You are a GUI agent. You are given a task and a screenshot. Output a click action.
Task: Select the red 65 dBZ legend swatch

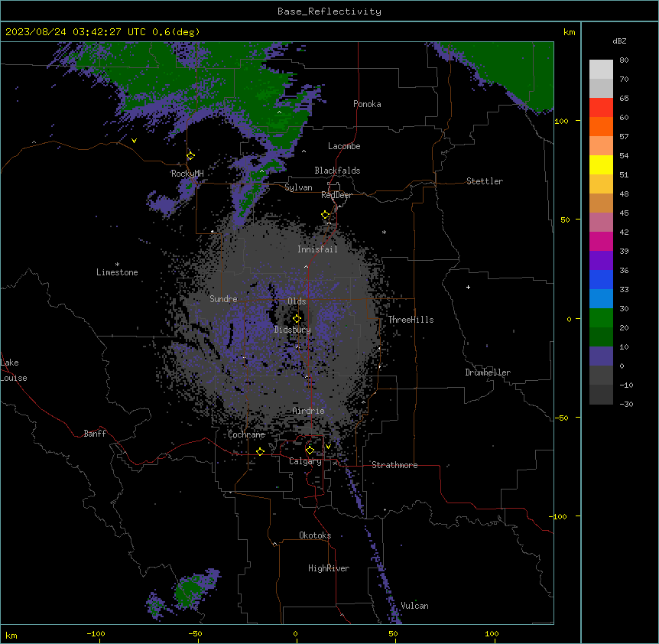point(601,107)
